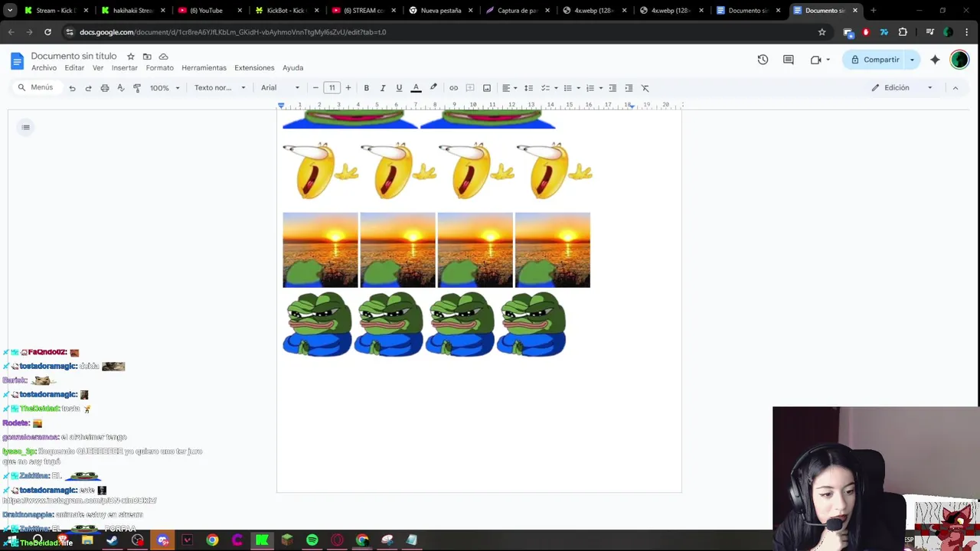
Task: Open the Arial font family dropdown
Action: 280,88
